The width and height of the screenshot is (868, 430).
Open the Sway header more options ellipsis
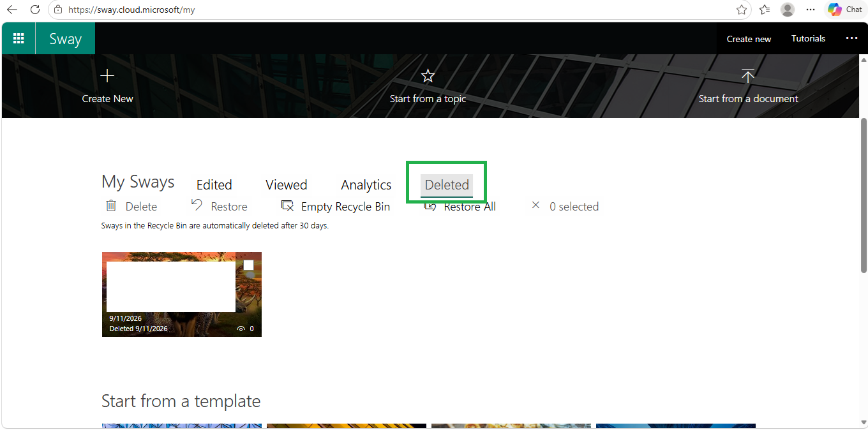click(x=851, y=38)
